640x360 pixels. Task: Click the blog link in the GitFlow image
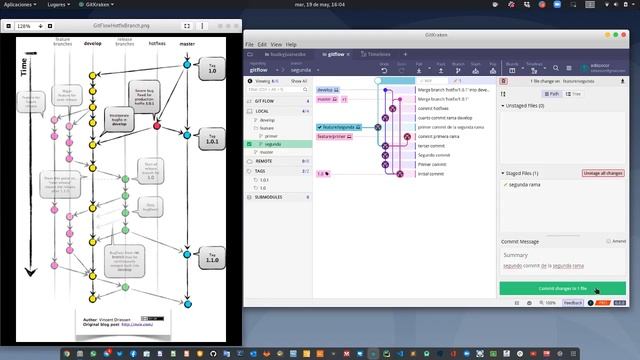point(137,324)
